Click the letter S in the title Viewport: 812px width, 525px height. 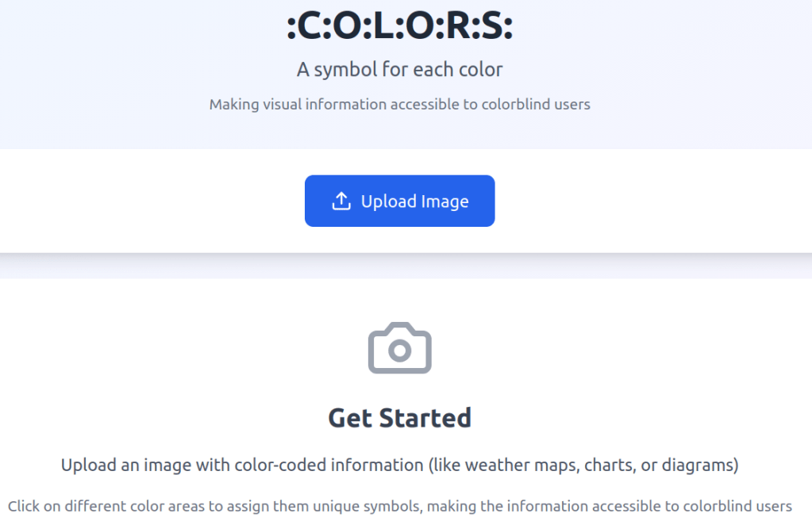(x=492, y=28)
